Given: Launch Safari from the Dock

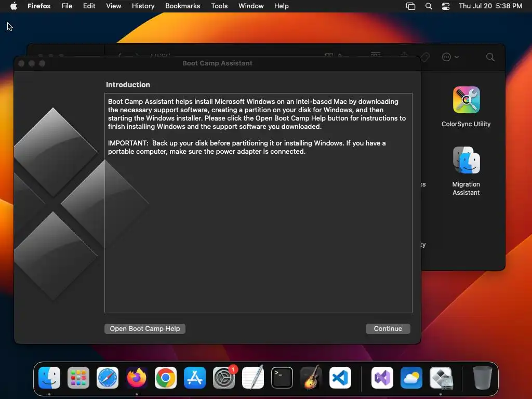Looking at the screenshot, I should (x=108, y=378).
